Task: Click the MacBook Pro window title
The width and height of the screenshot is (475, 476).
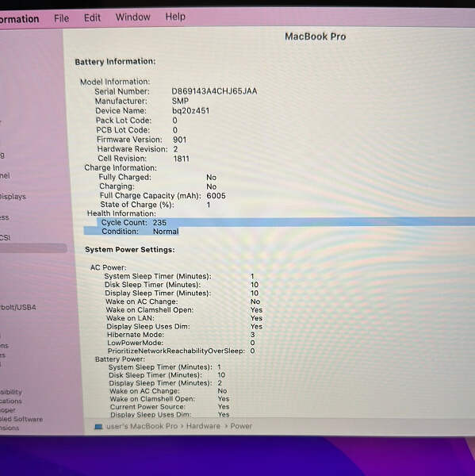Action: [315, 36]
